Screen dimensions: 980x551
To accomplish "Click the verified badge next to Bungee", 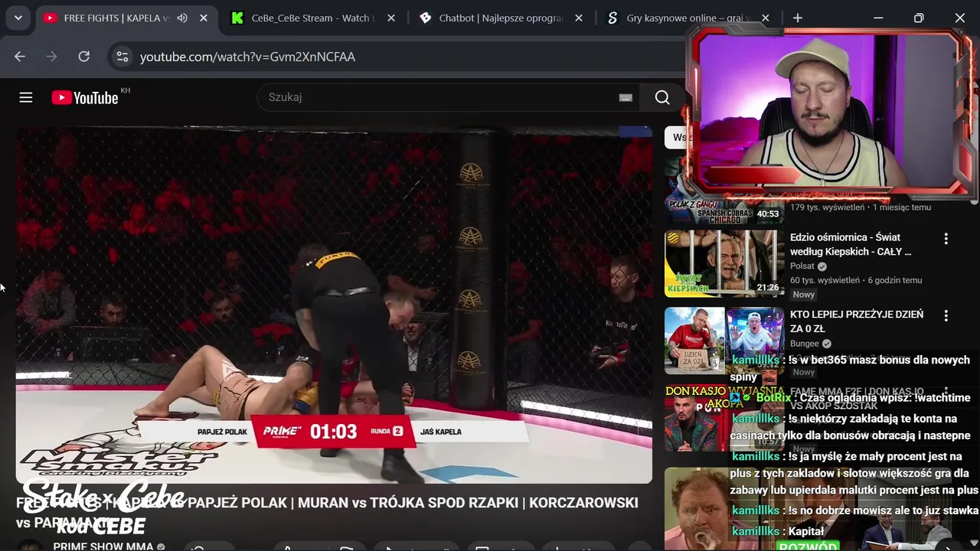I will coord(827,344).
